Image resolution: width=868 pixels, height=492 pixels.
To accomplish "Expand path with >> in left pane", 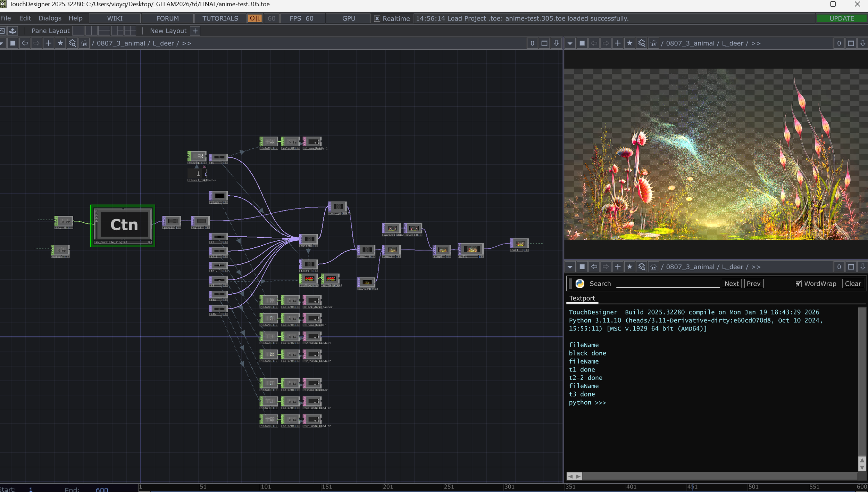I will click(186, 43).
